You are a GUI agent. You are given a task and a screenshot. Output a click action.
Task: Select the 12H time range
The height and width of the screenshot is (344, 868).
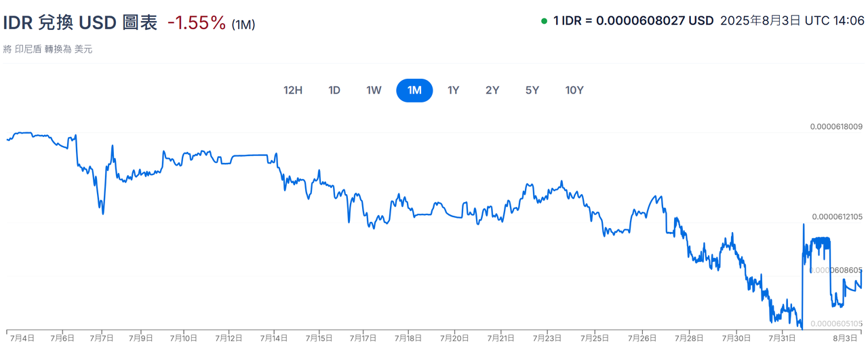[292, 90]
